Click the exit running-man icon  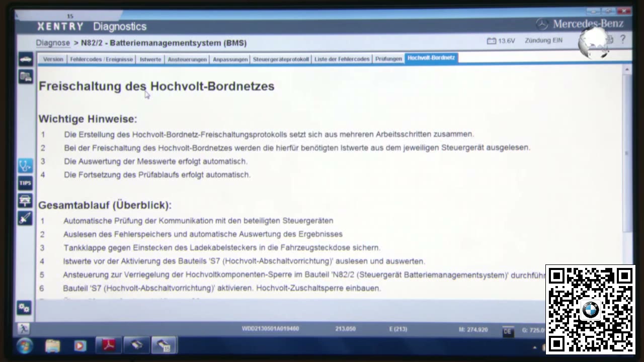click(23, 328)
